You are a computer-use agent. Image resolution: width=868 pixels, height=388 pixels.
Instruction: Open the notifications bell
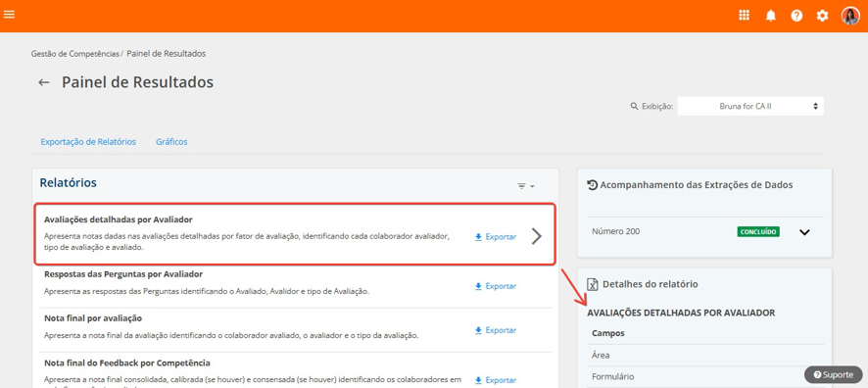[x=771, y=16]
